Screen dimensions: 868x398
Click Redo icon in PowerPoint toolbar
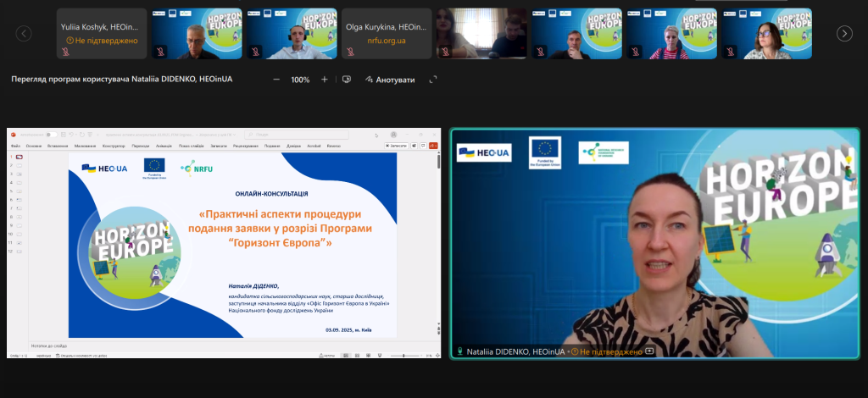(82, 135)
